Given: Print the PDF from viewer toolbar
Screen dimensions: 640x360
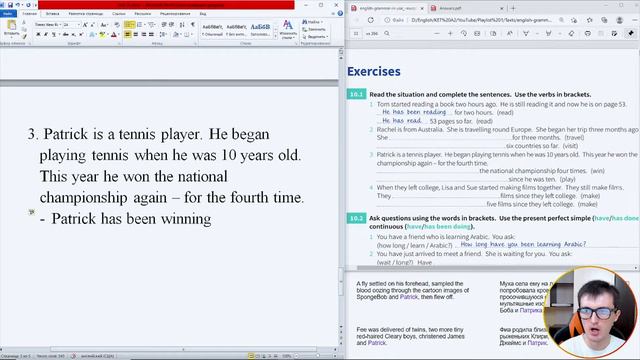Looking at the screenshot, I should pyautogui.click(x=588, y=33).
